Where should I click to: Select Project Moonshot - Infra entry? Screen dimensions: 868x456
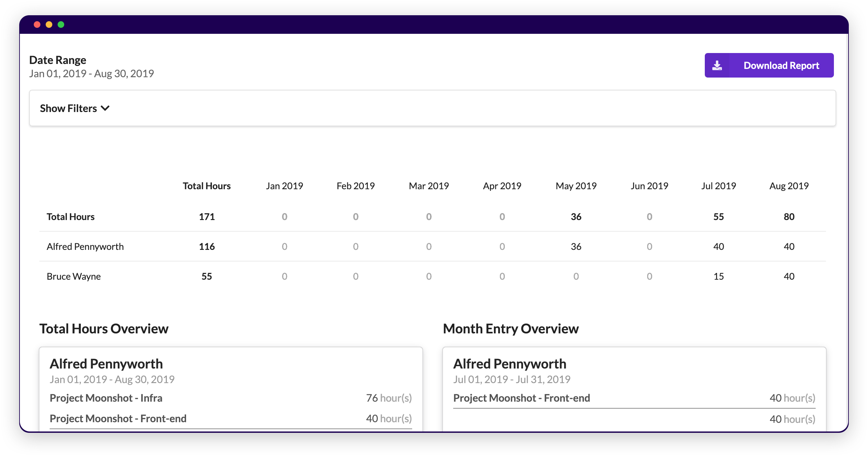click(x=106, y=398)
